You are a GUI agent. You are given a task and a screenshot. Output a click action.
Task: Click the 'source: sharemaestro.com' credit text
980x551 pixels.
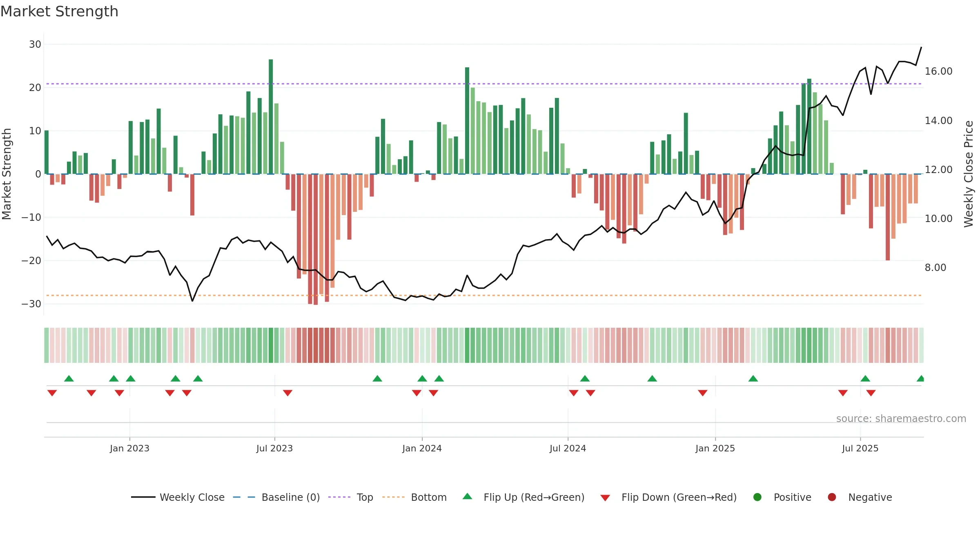click(x=901, y=418)
